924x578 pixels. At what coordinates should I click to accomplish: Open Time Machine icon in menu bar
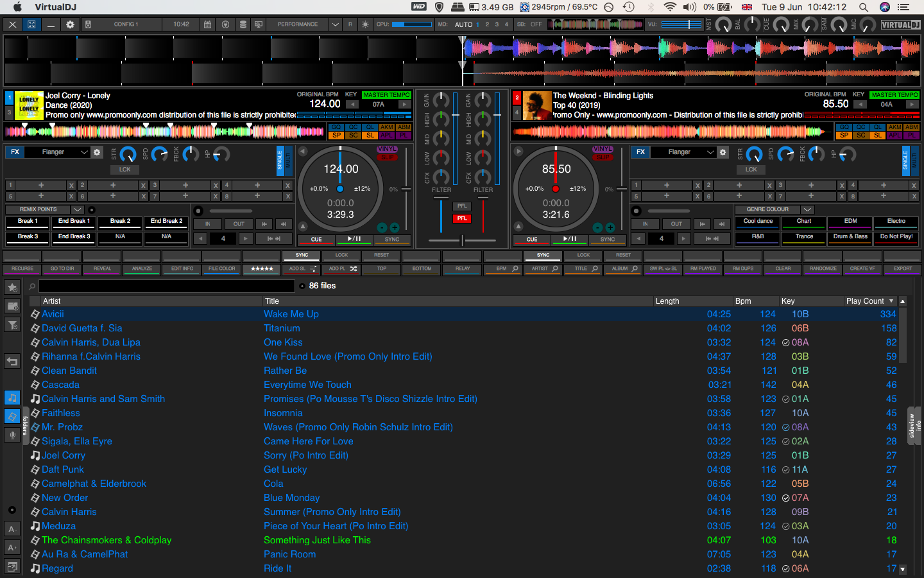point(629,7)
